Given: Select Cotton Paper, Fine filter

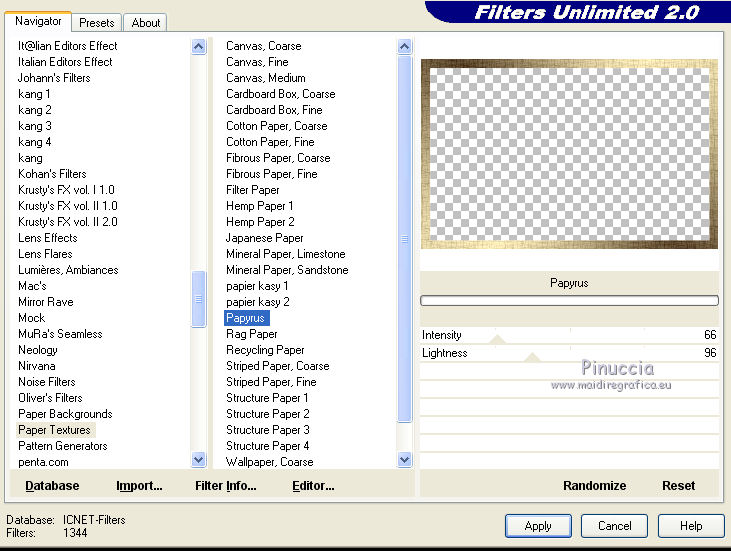Looking at the screenshot, I should click(270, 142).
